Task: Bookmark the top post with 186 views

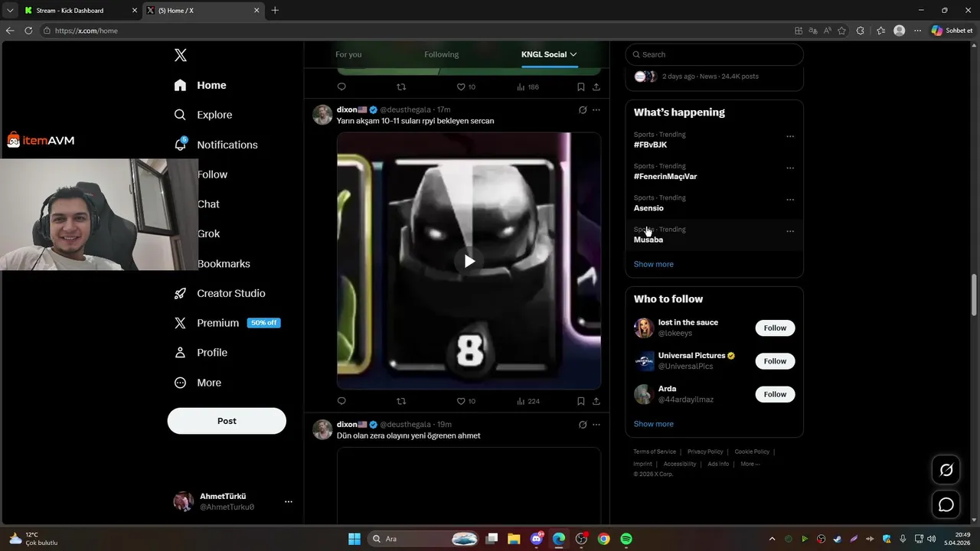Action: [x=580, y=86]
